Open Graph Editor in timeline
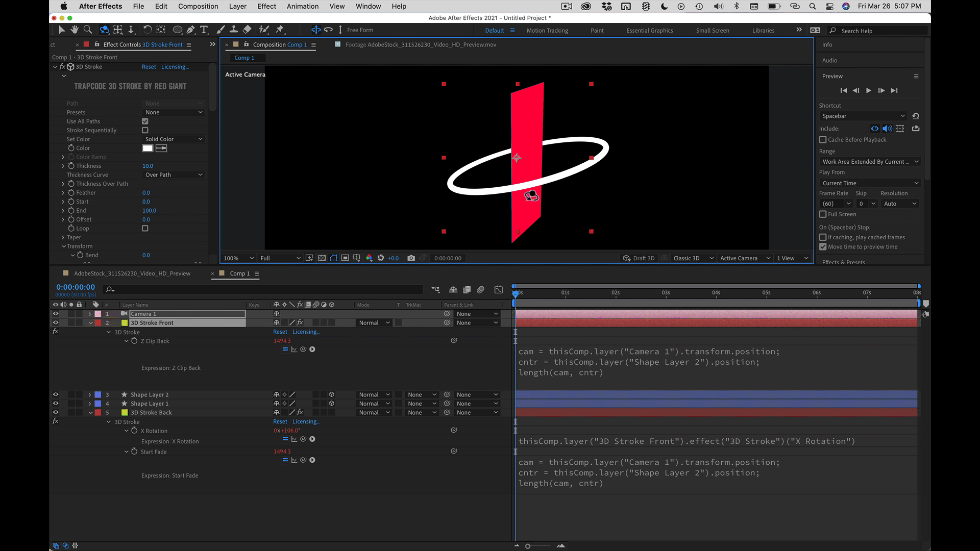Viewport: 980px width, 551px height. [x=498, y=290]
